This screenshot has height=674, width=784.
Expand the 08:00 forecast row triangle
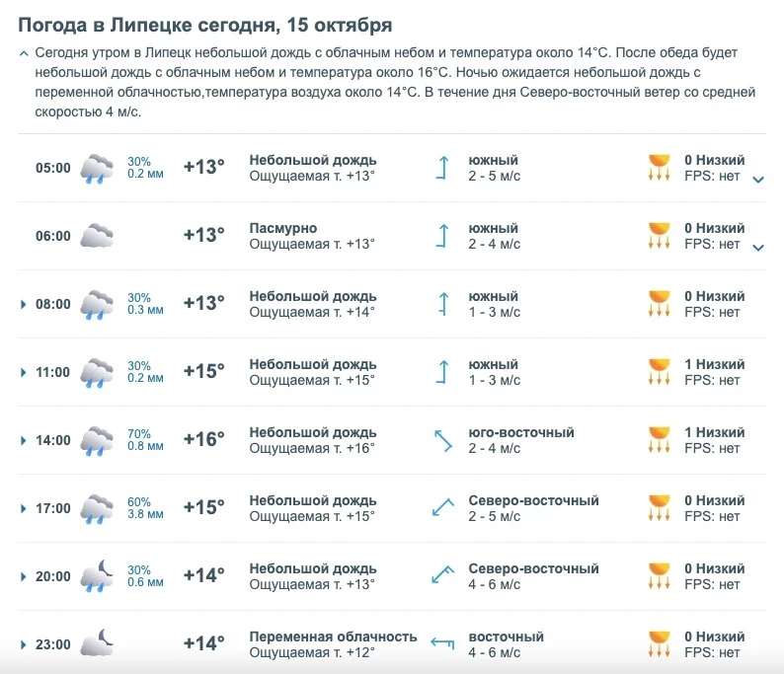[x=23, y=304]
